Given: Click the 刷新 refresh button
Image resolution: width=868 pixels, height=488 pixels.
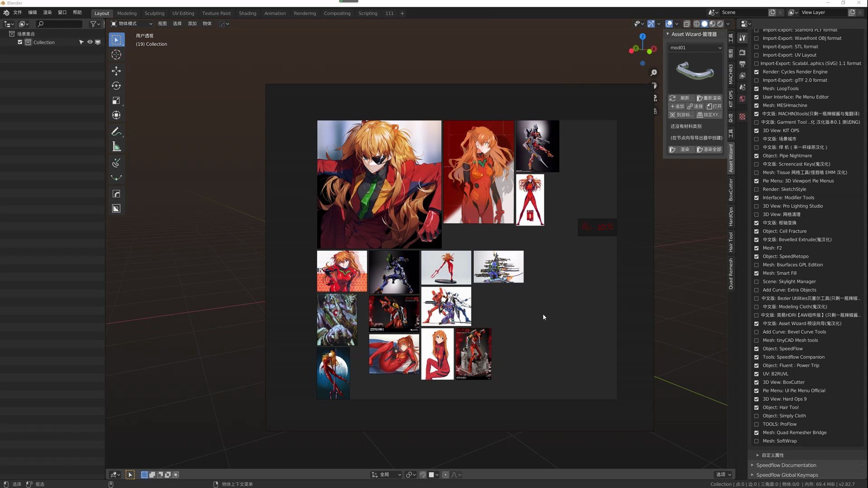Looking at the screenshot, I should pyautogui.click(x=680, y=98).
